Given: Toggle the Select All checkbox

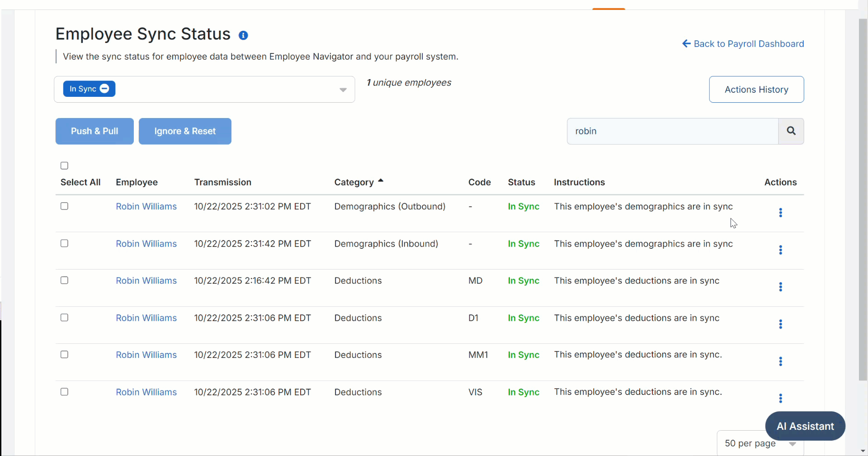Looking at the screenshot, I should tap(64, 166).
